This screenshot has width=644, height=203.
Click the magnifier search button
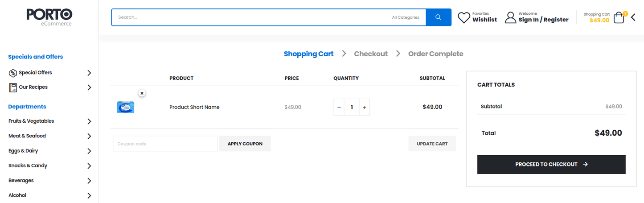click(438, 17)
